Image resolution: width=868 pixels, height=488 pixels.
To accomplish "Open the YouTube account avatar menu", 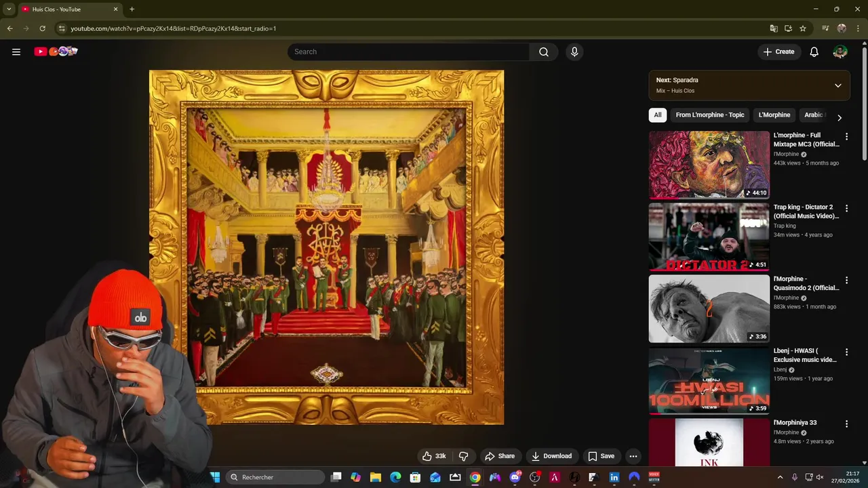I will click(840, 52).
